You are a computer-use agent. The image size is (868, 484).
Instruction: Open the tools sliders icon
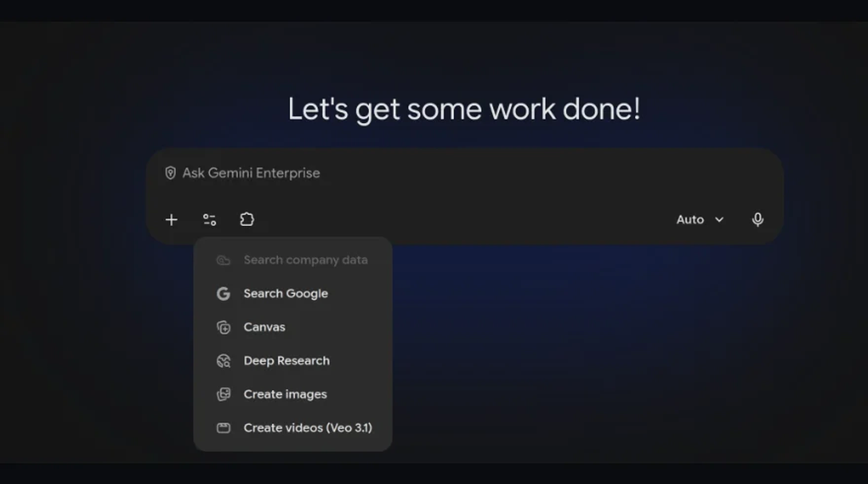[210, 220]
